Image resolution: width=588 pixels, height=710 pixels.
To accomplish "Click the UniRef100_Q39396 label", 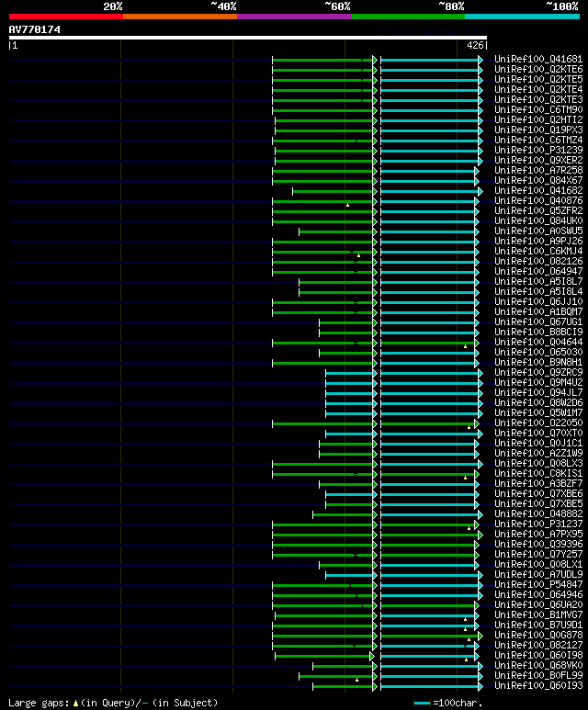I will tap(538, 545).
